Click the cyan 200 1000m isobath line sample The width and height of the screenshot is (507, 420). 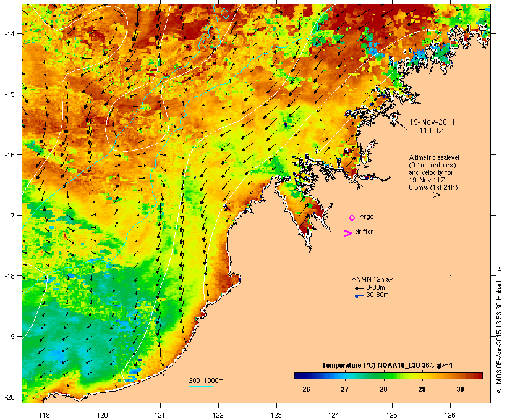click(x=201, y=387)
